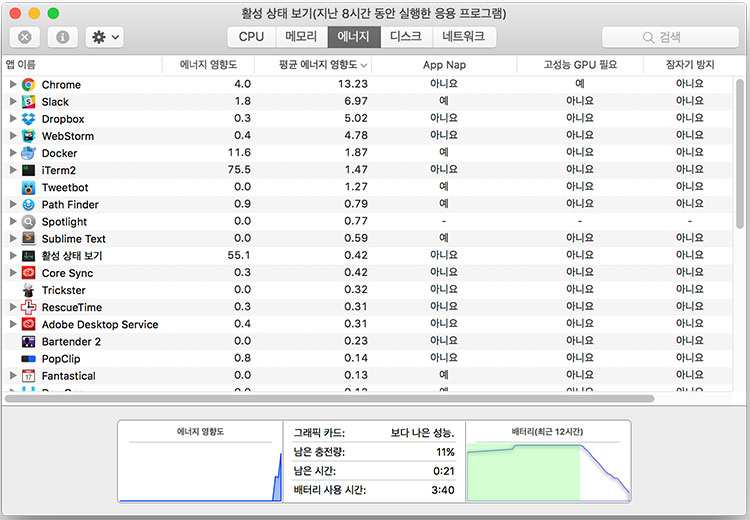Click iTerm2 energy value 75.5

(x=239, y=170)
